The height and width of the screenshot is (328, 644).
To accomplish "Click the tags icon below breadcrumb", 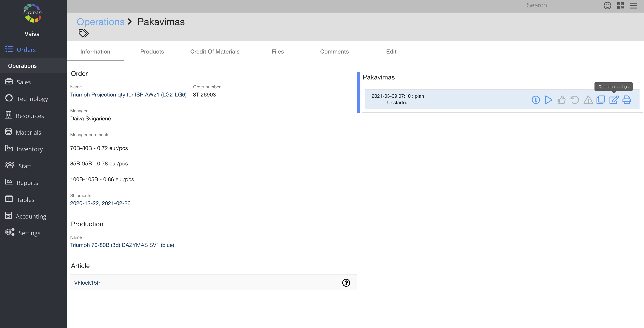I will point(84,33).
